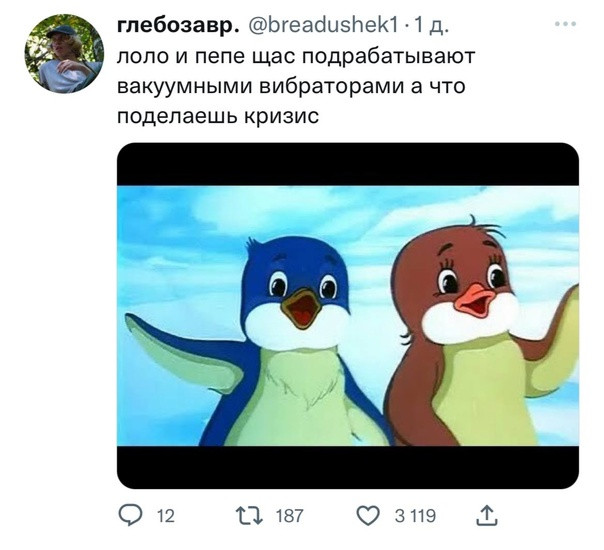604x550 pixels.
Task: Click the retweet arrows icon
Action: (x=248, y=516)
